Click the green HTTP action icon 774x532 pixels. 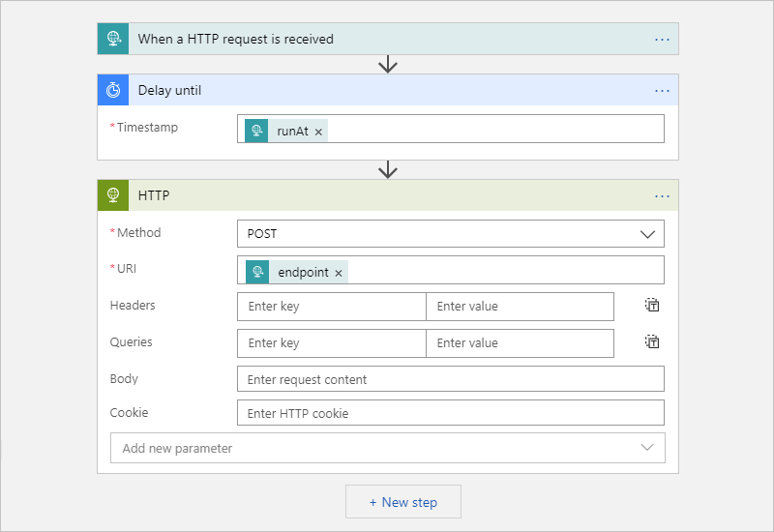click(x=113, y=195)
